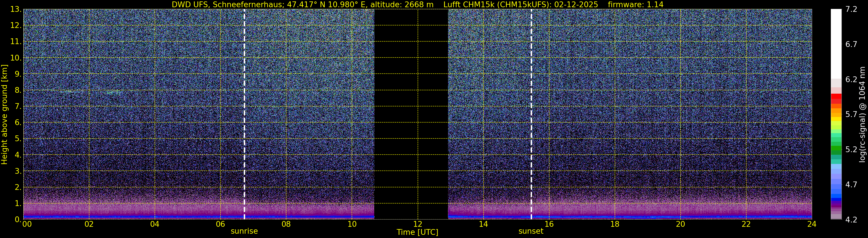This screenshot has height=238, width=868.
Task: Click the colorbar tick value 6.2
Action: 851,80
